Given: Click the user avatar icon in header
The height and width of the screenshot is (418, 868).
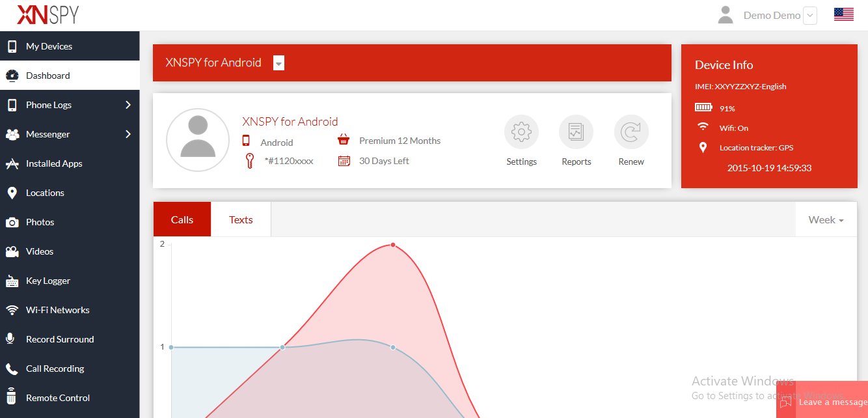Looking at the screenshot, I should point(726,15).
